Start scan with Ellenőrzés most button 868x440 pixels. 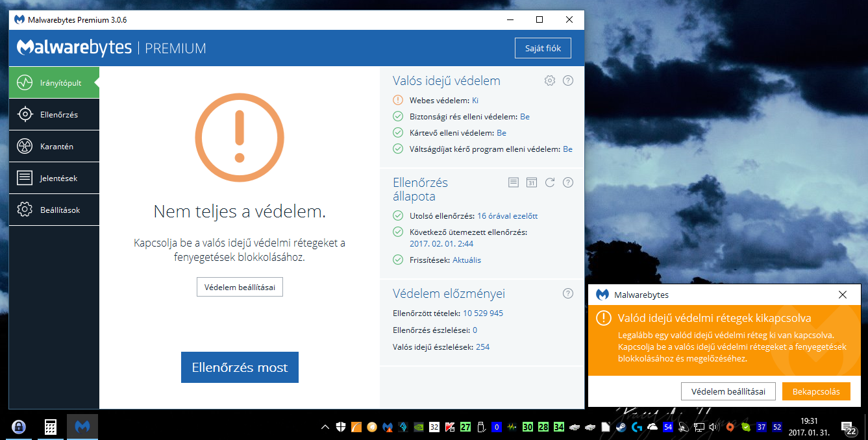(240, 367)
